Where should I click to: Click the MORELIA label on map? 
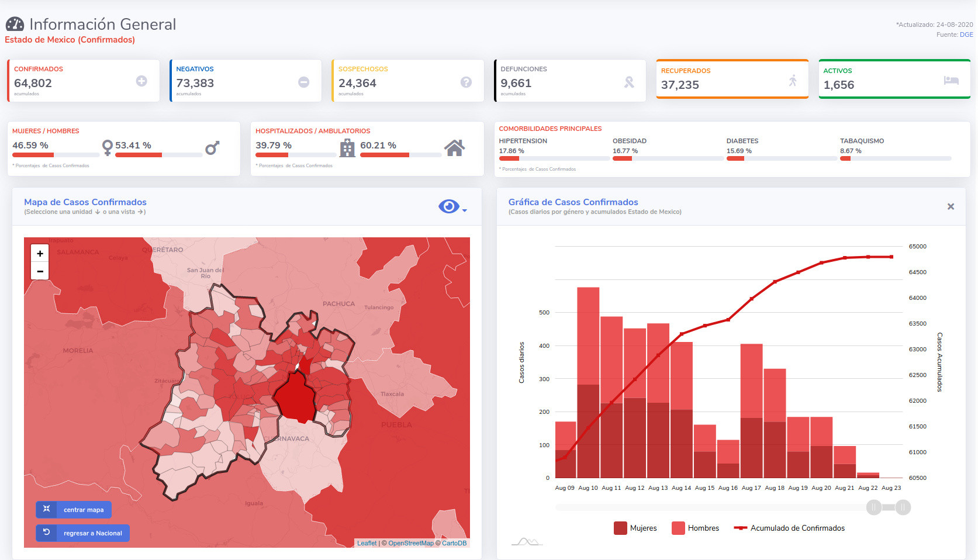[x=78, y=351]
